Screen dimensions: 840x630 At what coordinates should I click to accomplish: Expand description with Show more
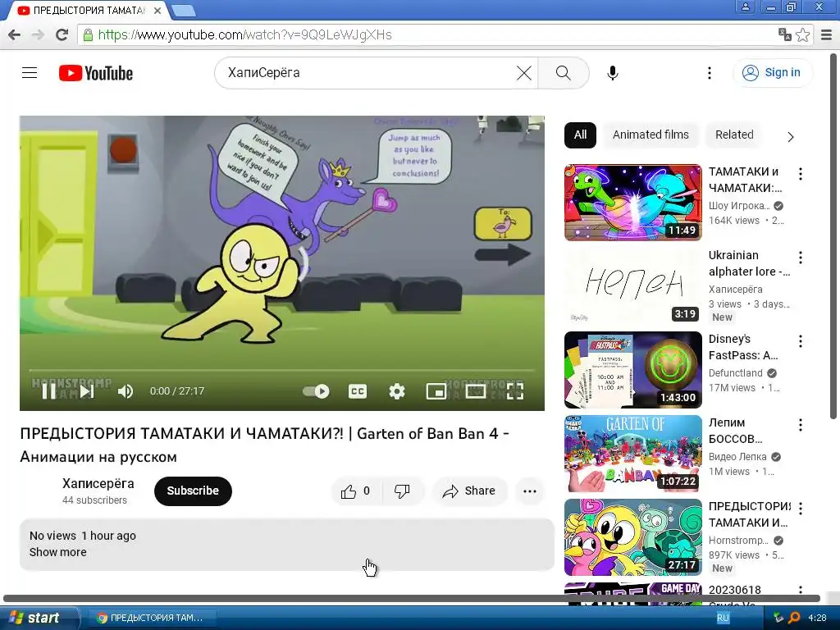tap(58, 552)
